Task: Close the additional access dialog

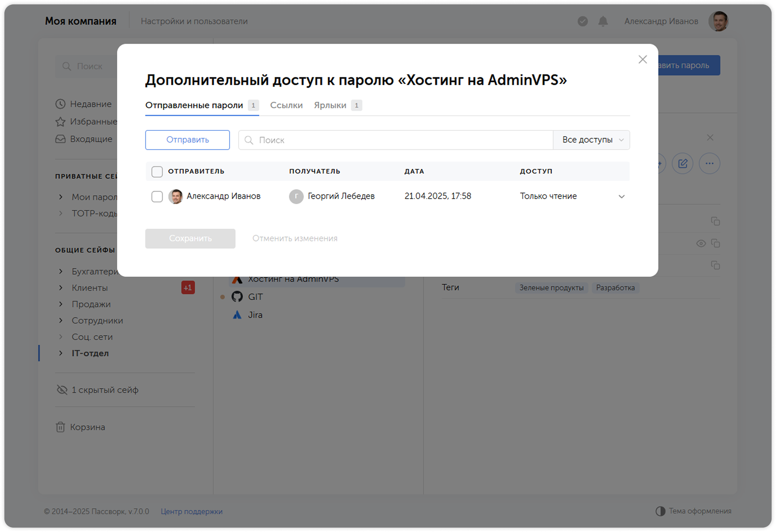Action: pos(643,60)
